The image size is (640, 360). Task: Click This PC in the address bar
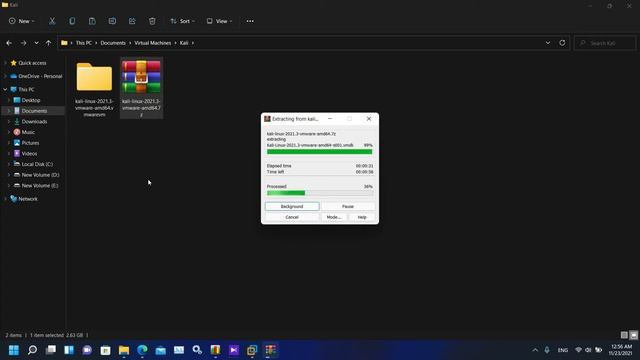(x=84, y=43)
